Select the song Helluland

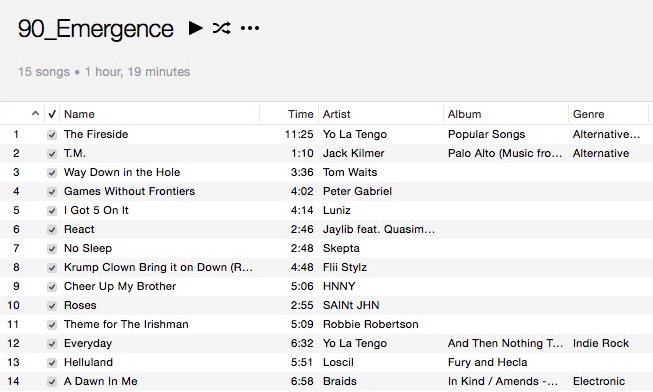(x=88, y=362)
